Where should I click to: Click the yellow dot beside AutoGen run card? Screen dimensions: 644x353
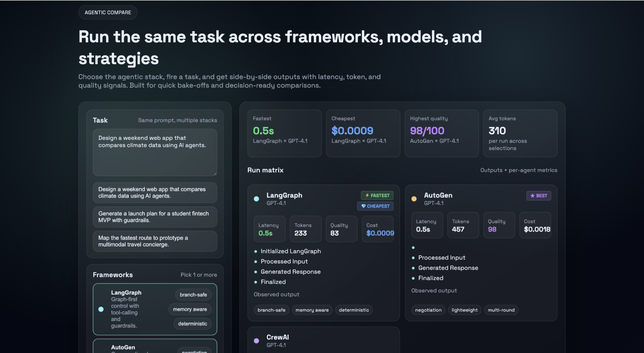(x=414, y=199)
